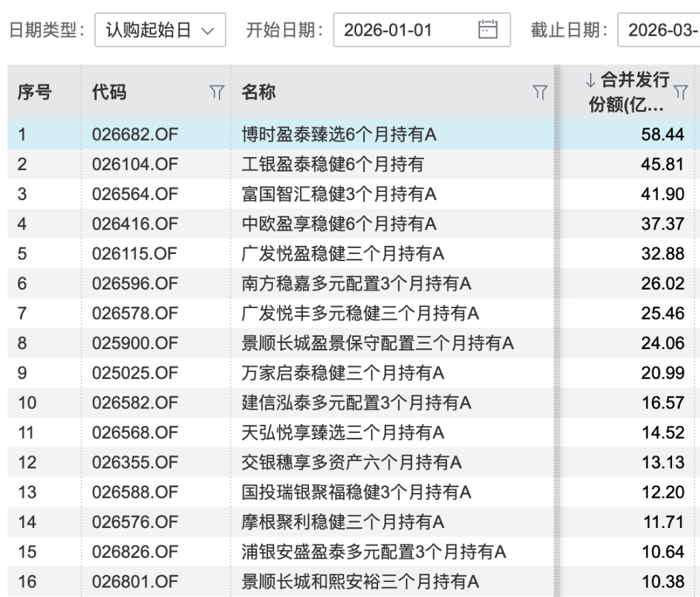Click share value 24.06

click(662, 344)
